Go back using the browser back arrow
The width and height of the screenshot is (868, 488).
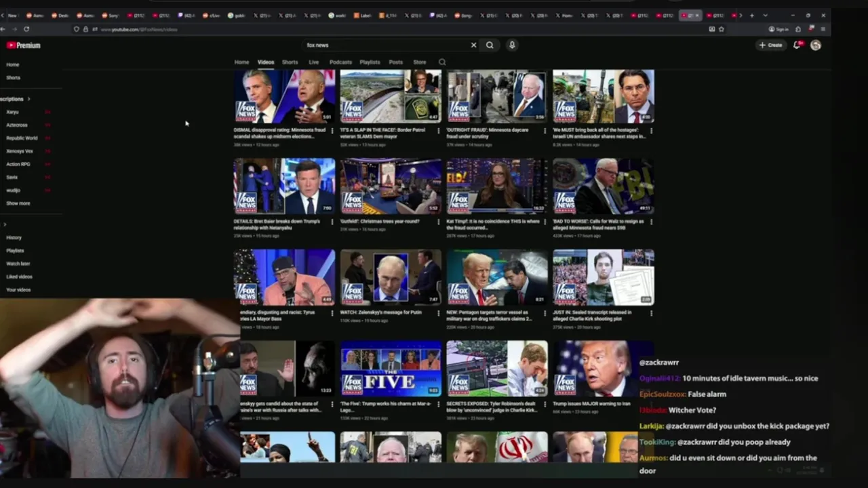coord(3,29)
